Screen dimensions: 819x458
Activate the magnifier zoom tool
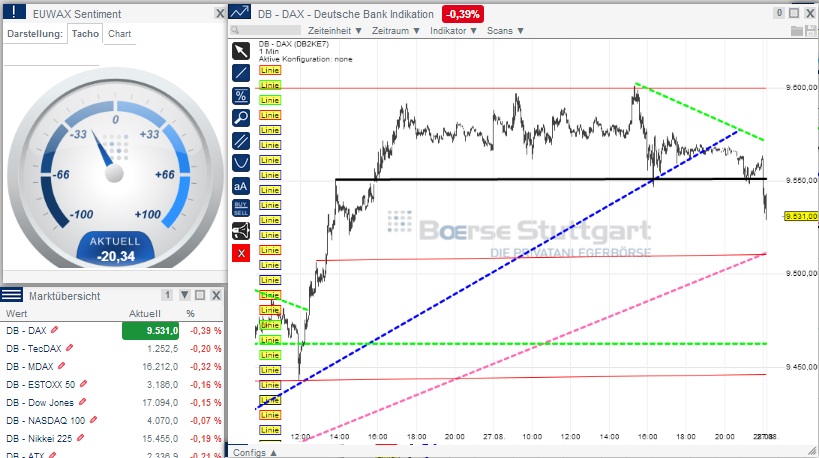coord(241,118)
